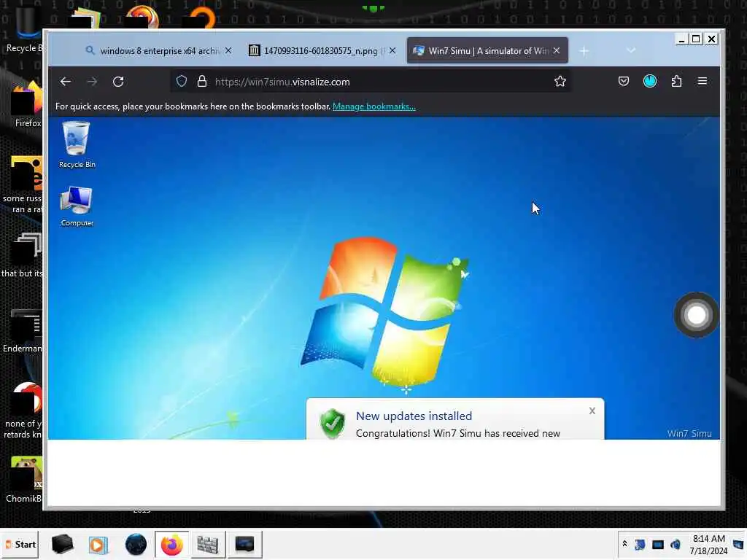The image size is (747, 560).
Task: Open the simulated Recycle Bin icon
Action: point(77,145)
